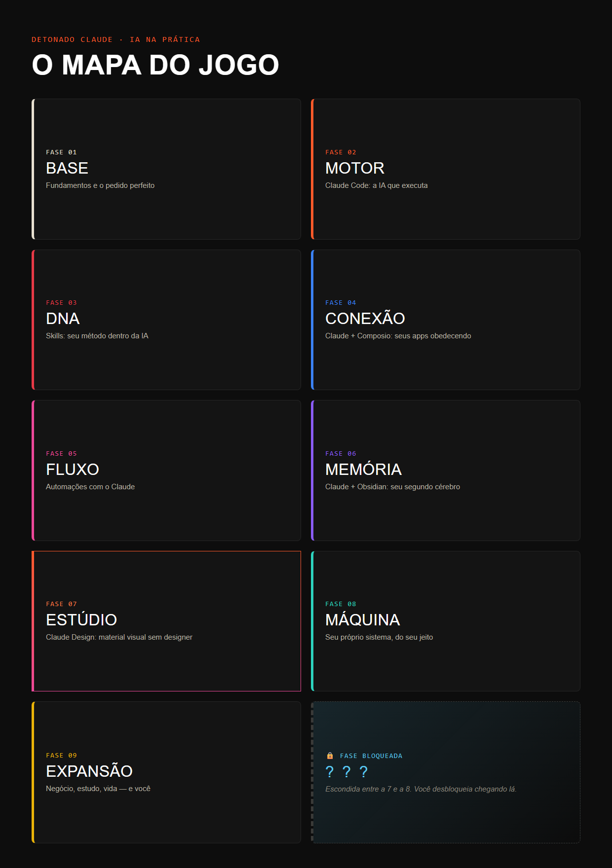Open the BASE phase card
Screen dimensions: 612x868
tap(166, 169)
